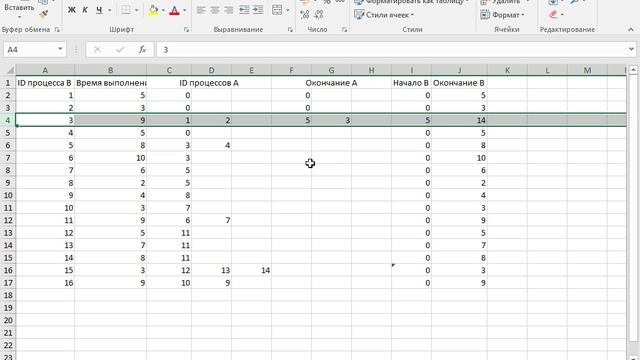Click cell 'Окончание В' header
The width and height of the screenshot is (640, 360).
pos(459,83)
